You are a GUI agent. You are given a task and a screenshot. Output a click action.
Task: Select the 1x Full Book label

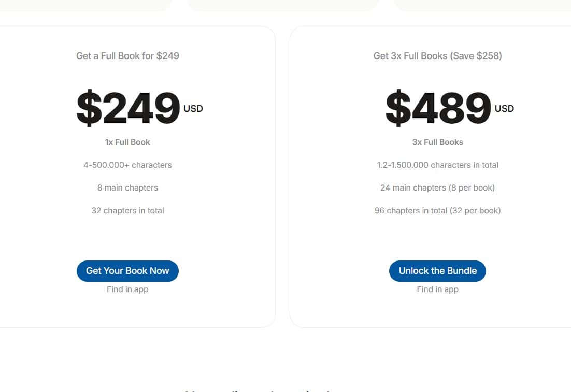click(x=127, y=142)
